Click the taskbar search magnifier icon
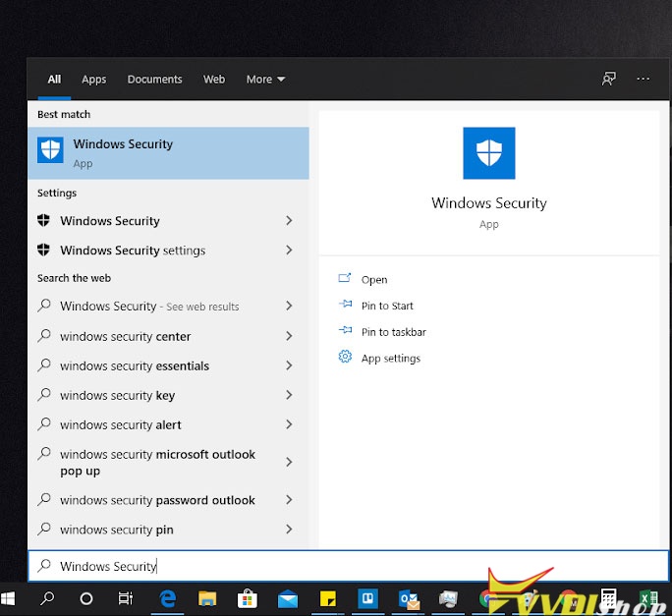Viewport: 672px width, 616px height. coord(47,598)
